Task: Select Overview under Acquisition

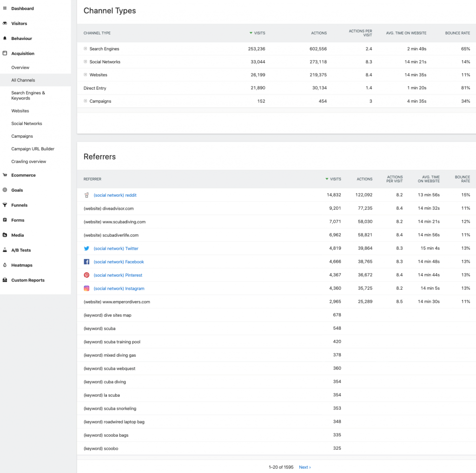Action: 20,67
